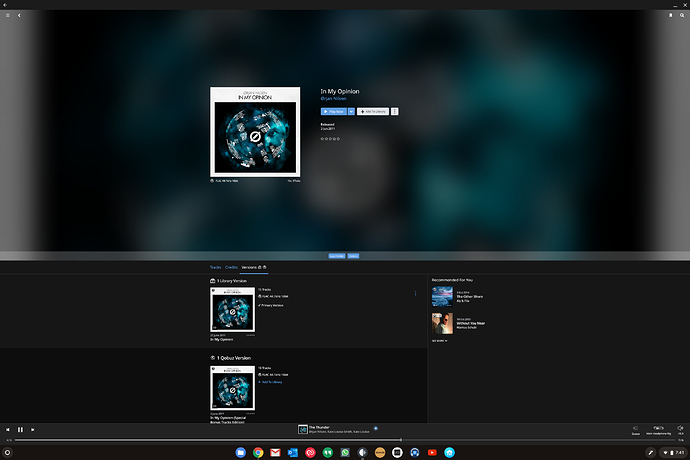The width and height of the screenshot is (690, 460).
Task: Open Qobuz Version album thumbnail
Action: coord(232,388)
